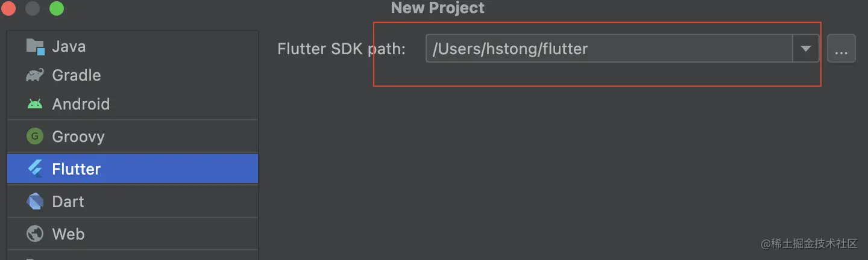Browse for SDK with the ellipsis button

point(841,49)
